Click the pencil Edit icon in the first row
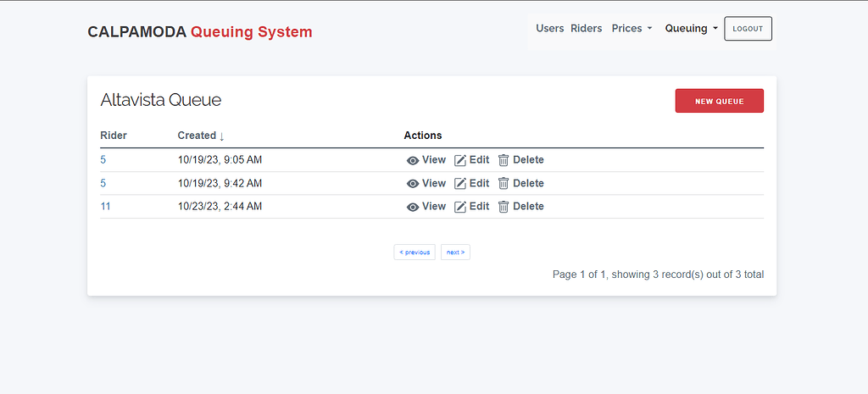 click(460, 160)
